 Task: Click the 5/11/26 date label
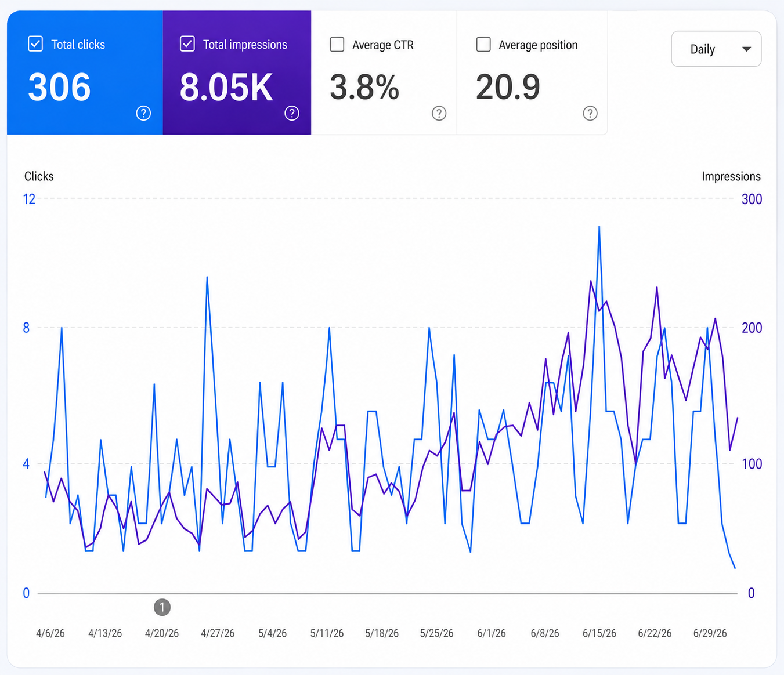(327, 633)
